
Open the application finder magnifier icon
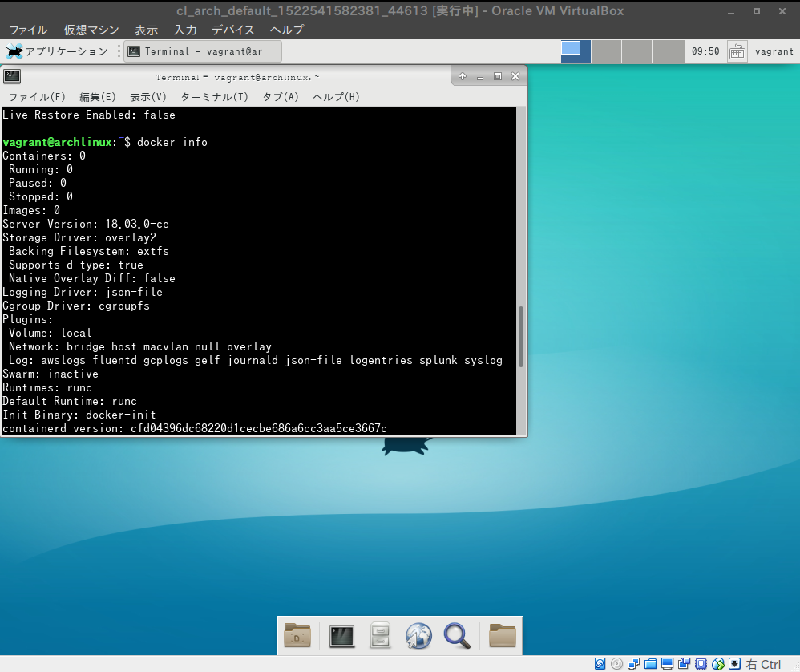[x=457, y=635]
